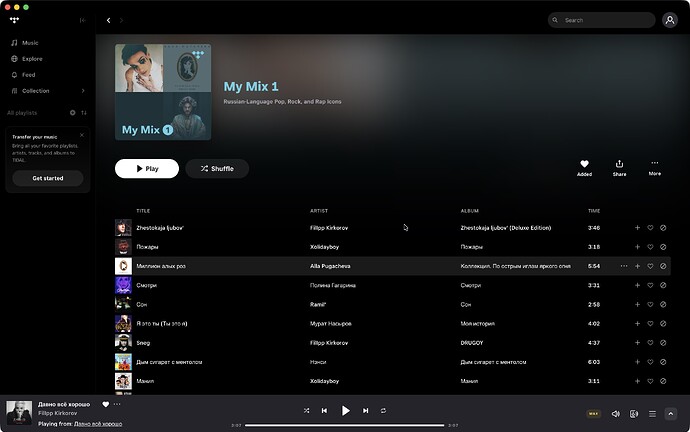Open more options for now playing track
The image size is (690, 432).
pos(117,404)
